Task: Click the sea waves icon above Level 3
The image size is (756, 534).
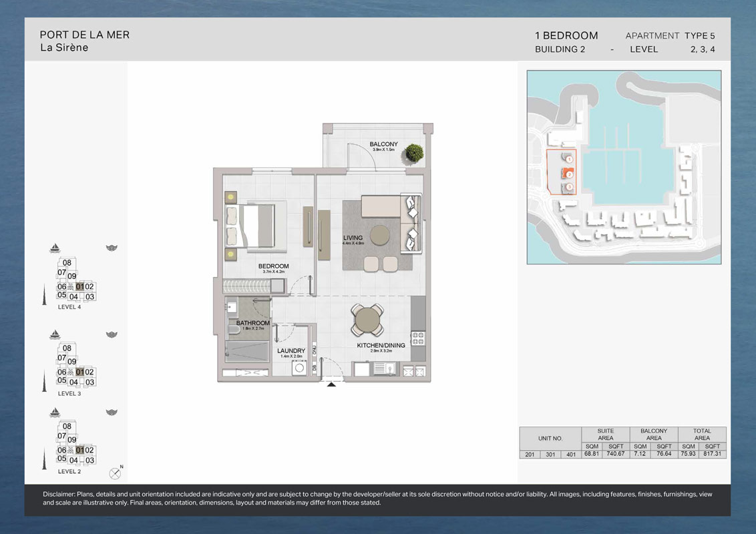Action: (112, 334)
